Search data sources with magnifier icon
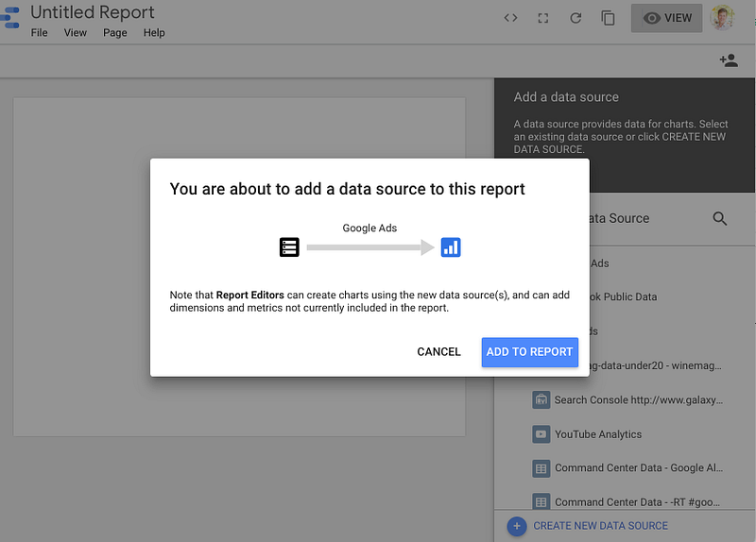 point(719,219)
